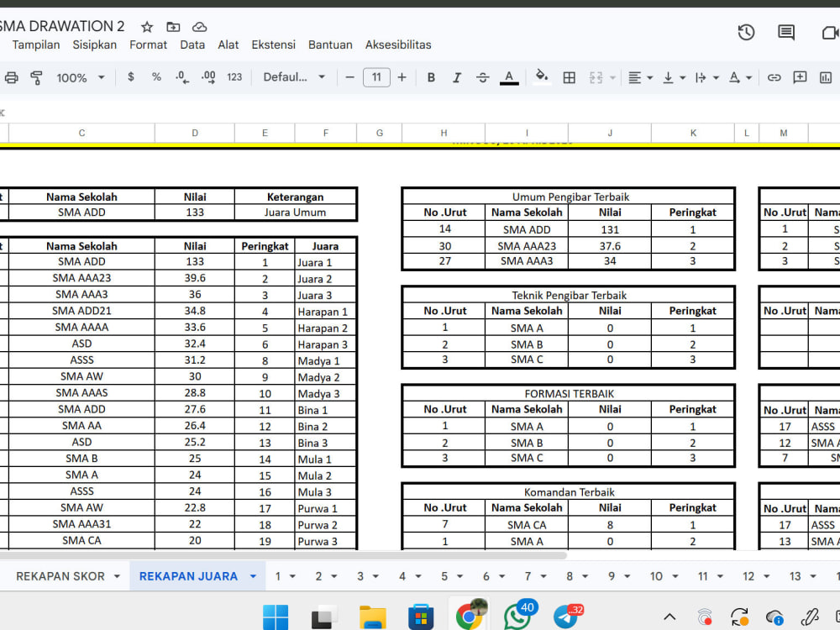Open WhatsApp from taskbar
The image size is (840, 630).
point(518,616)
